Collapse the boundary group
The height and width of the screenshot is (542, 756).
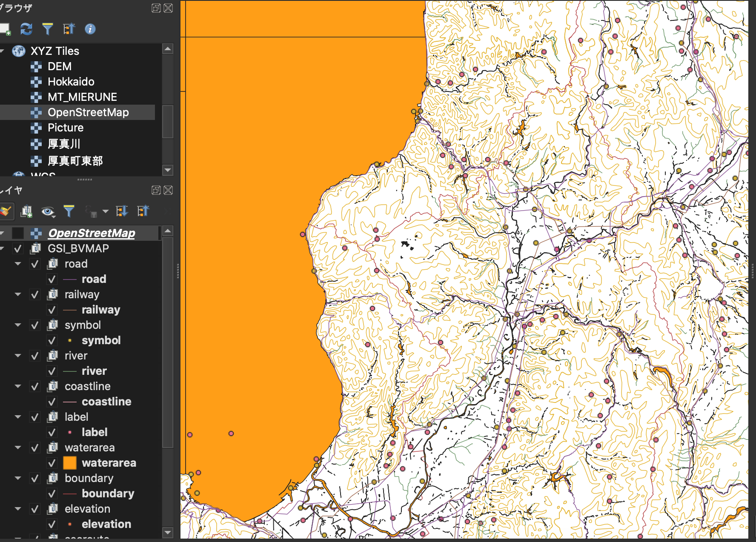pos(18,478)
